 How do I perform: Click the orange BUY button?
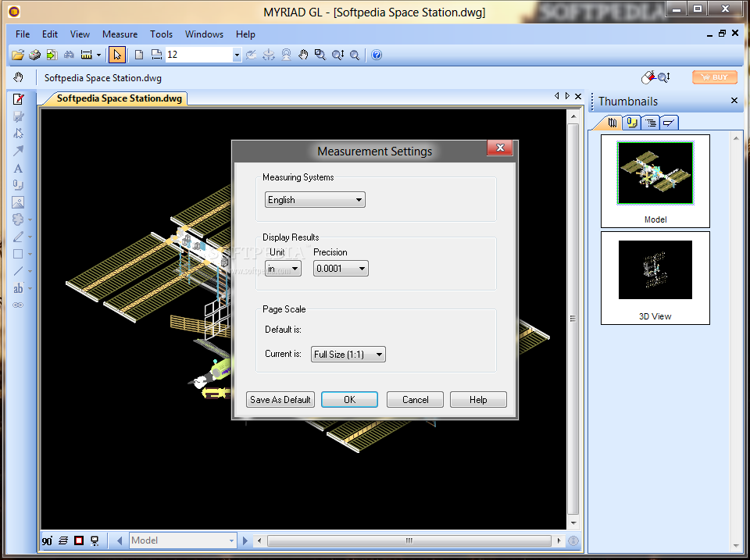point(715,77)
